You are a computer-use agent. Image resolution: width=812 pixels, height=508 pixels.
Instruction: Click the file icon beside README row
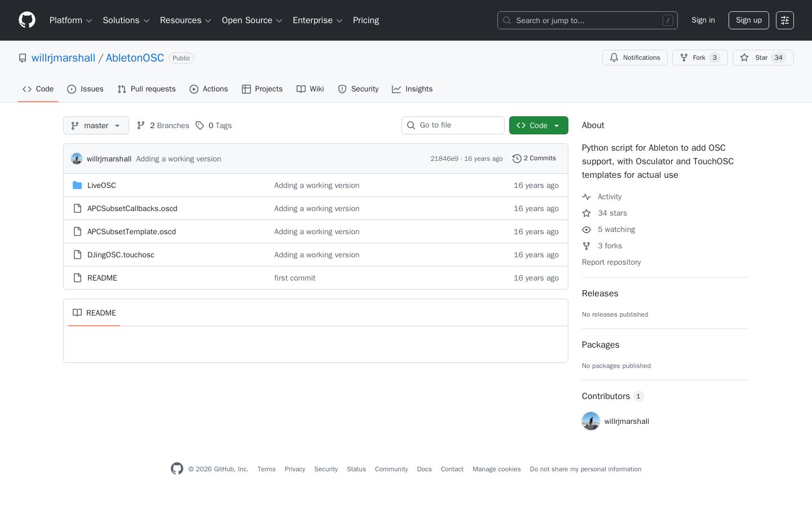pyautogui.click(x=77, y=278)
